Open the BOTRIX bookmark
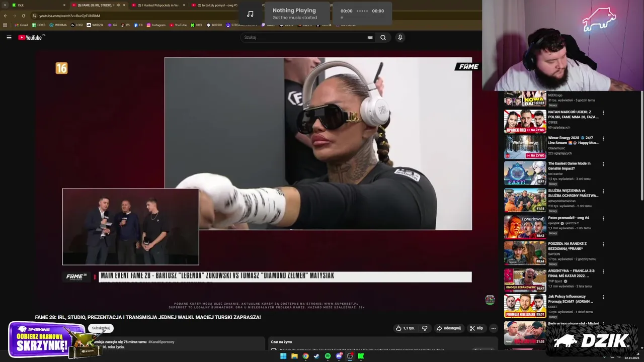 click(214, 25)
